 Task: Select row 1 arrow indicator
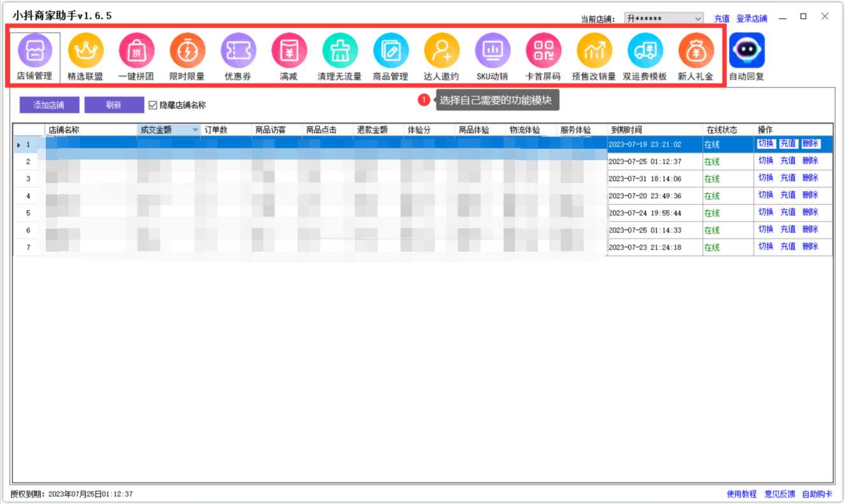tap(19, 145)
